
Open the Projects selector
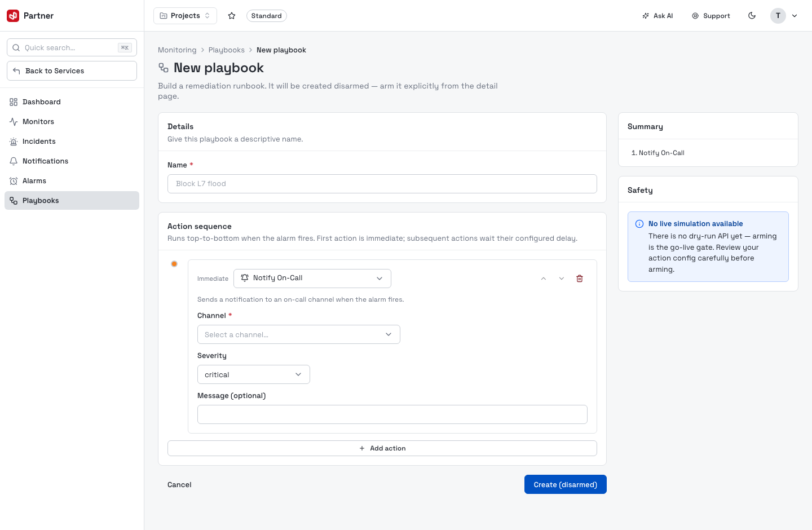pyautogui.click(x=185, y=16)
